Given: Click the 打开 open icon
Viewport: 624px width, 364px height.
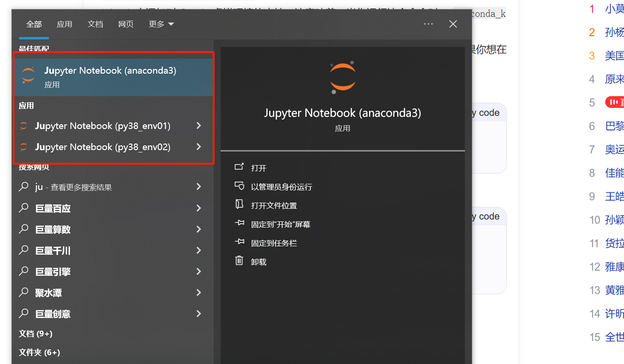Looking at the screenshot, I should click(x=239, y=167).
